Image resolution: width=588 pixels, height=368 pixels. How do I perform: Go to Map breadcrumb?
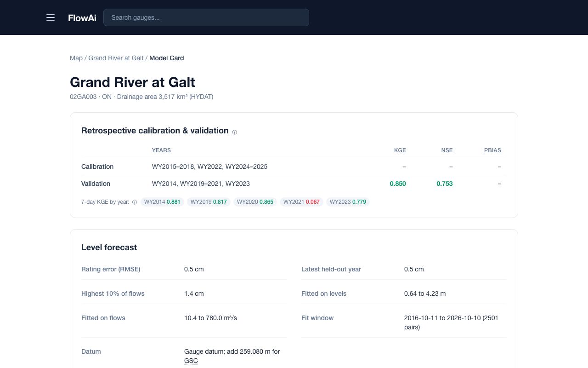tap(76, 58)
